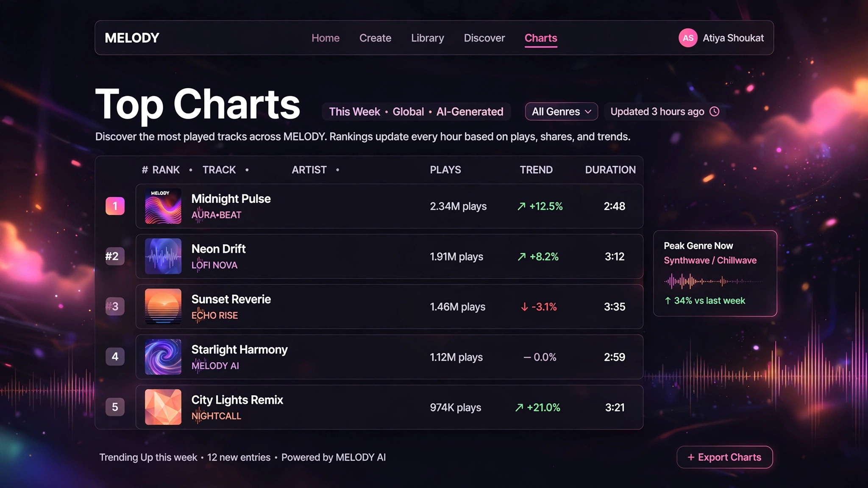Click the AI-Generated filter text
This screenshot has height=488, width=868.
470,111
